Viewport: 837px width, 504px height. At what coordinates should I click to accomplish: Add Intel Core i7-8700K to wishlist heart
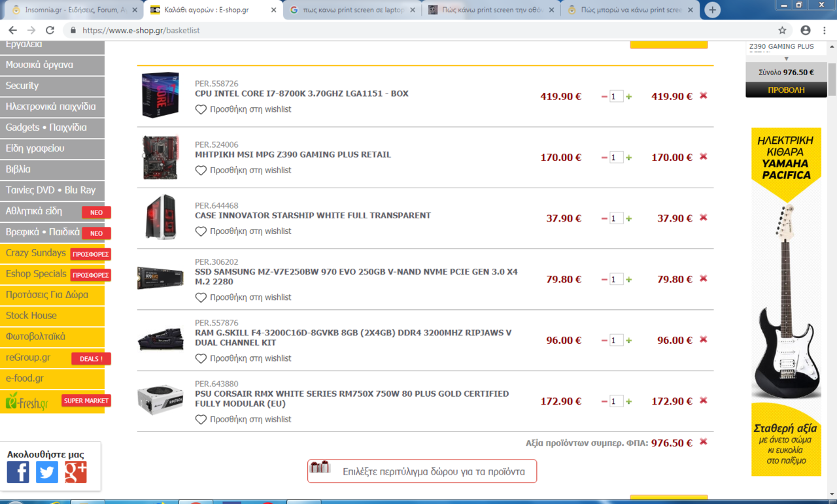click(201, 109)
